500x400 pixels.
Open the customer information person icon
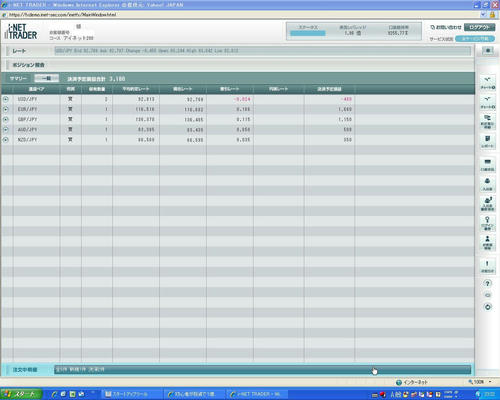point(488,243)
